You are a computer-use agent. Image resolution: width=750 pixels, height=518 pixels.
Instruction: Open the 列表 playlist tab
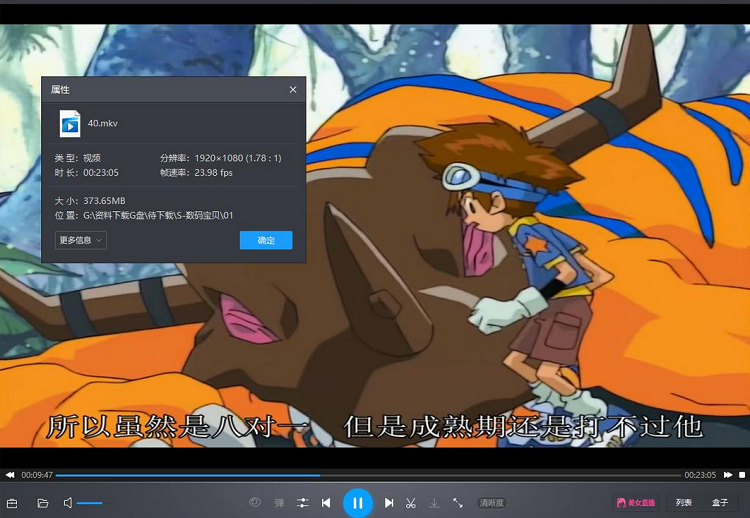(683, 502)
